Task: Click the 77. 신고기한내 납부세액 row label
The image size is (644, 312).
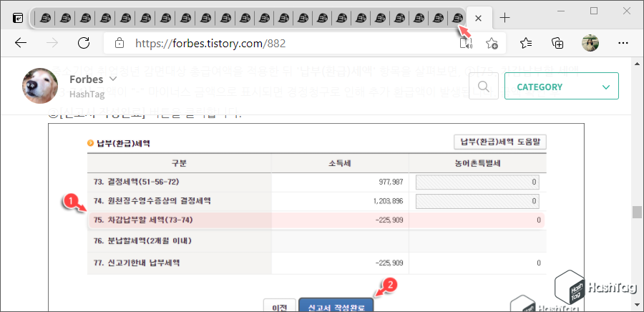Action: point(137,263)
